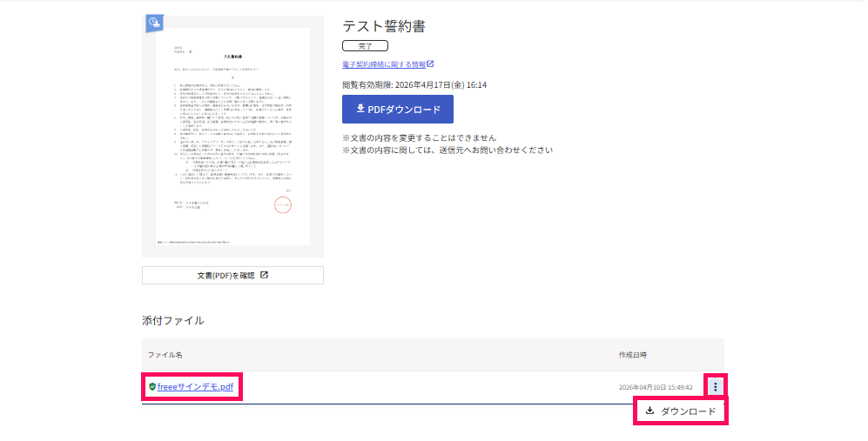Click the ファイル名 column header
868x441 pixels.
point(165,355)
